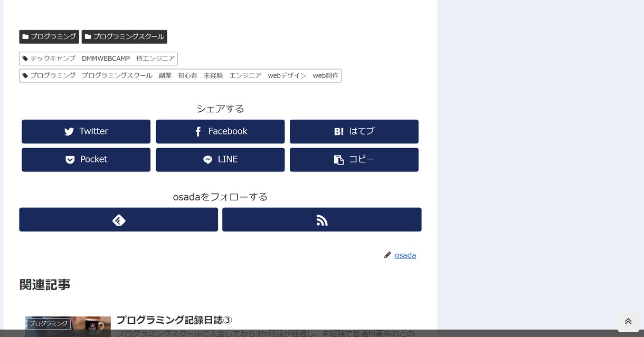Viewport: 644px width, 337px height.
Task: Open the web制作 tag
Action: click(326, 75)
